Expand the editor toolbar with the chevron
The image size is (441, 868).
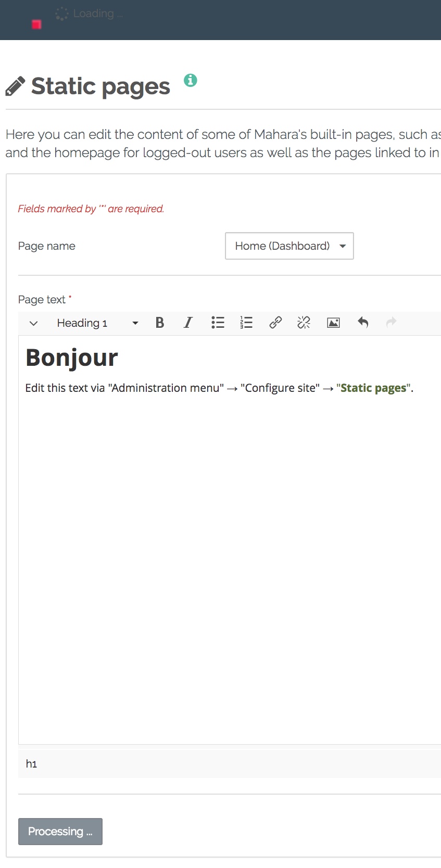point(34,323)
